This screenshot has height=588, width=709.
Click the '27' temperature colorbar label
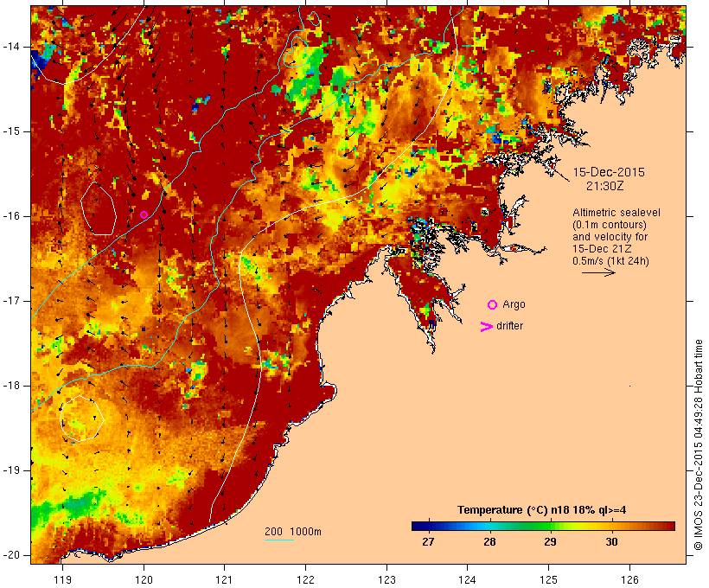(x=428, y=541)
